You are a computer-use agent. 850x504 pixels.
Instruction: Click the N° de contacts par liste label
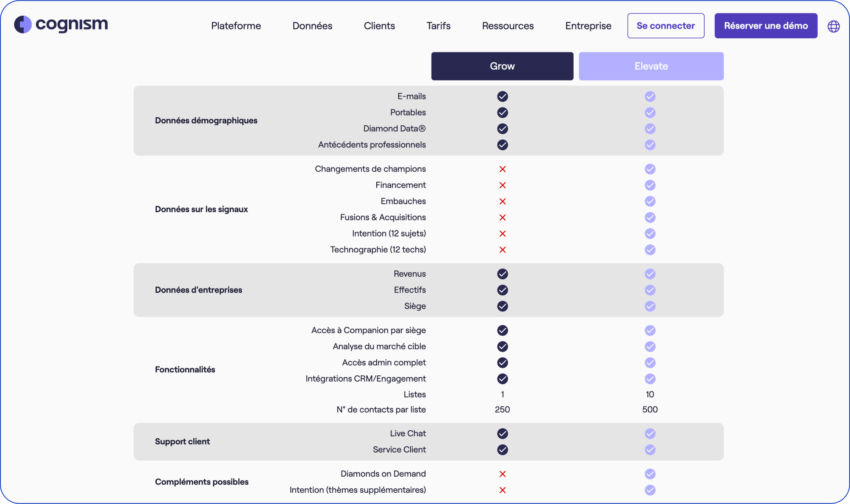click(x=381, y=410)
